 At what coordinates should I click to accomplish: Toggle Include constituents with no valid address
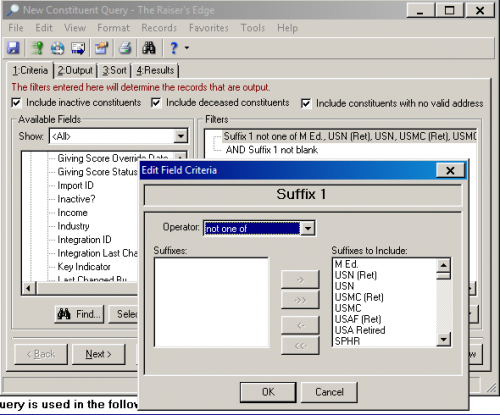coord(306,103)
